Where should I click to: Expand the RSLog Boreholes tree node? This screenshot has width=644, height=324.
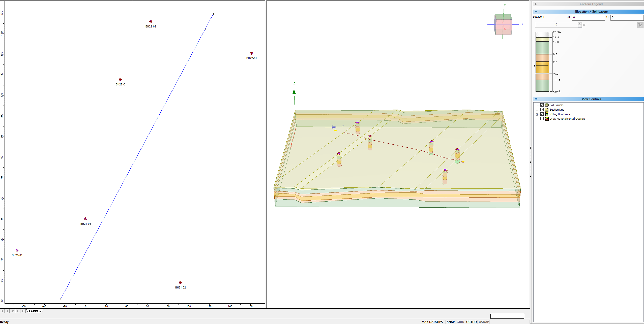tap(537, 114)
